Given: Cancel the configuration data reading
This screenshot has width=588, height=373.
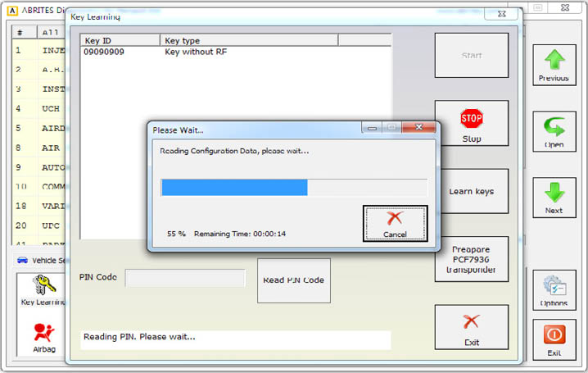Looking at the screenshot, I should [395, 223].
